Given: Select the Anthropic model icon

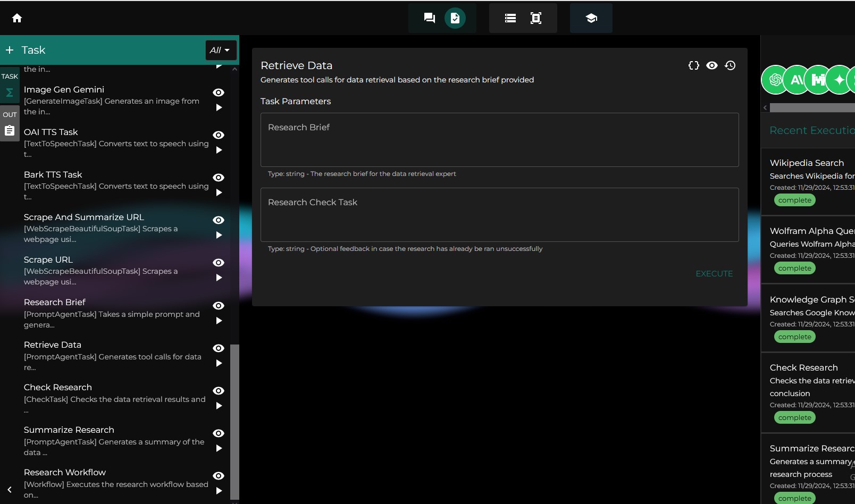Looking at the screenshot, I should tap(797, 80).
